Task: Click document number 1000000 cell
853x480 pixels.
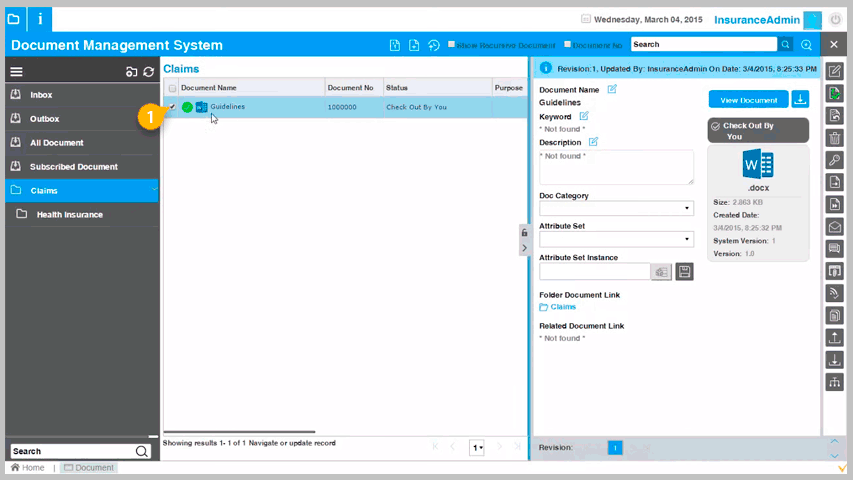Action: [342, 107]
